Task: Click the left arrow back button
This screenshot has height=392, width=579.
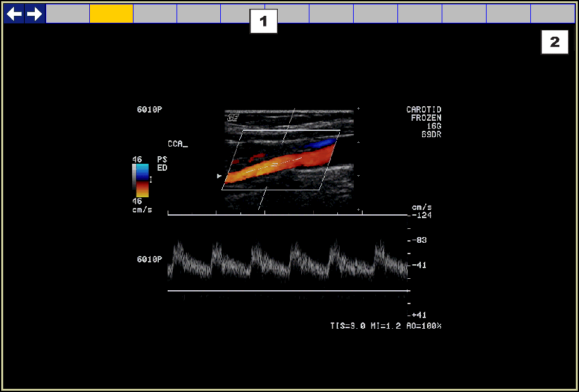Action: point(14,14)
